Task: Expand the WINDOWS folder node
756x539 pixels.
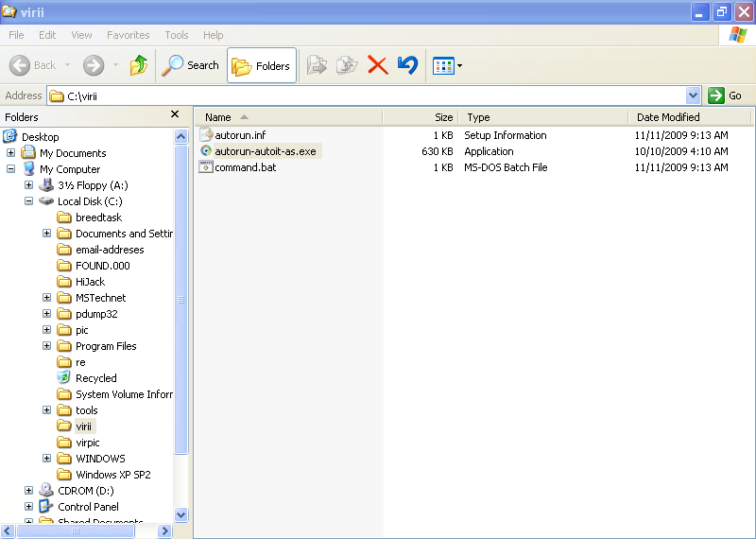Action: tap(46, 458)
